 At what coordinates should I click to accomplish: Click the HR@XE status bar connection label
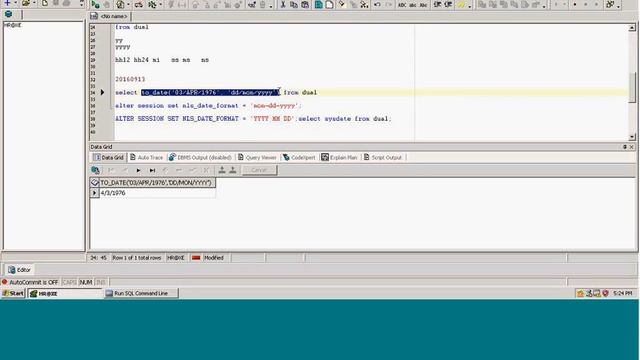click(x=176, y=258)
